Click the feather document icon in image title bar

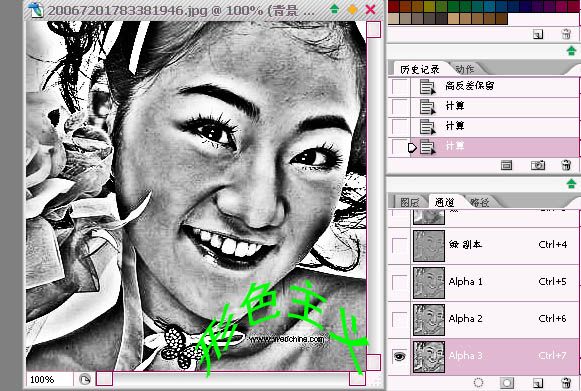[x=36, y=10]
